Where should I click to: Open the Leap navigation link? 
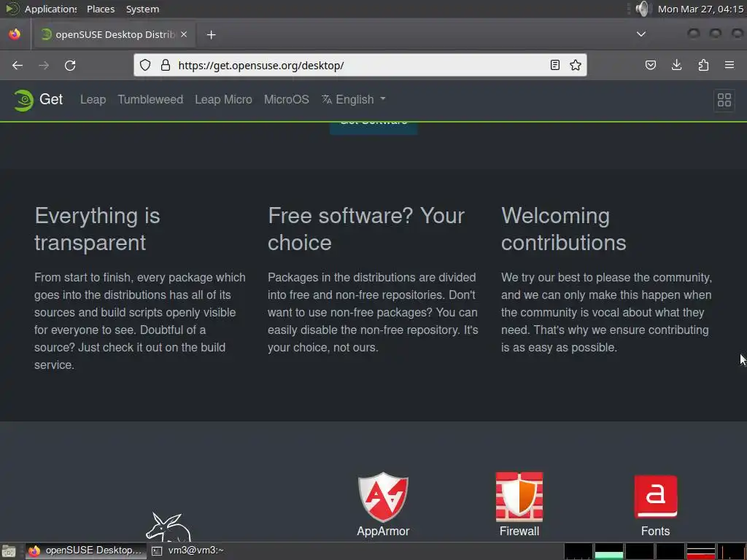click(93, 99)
